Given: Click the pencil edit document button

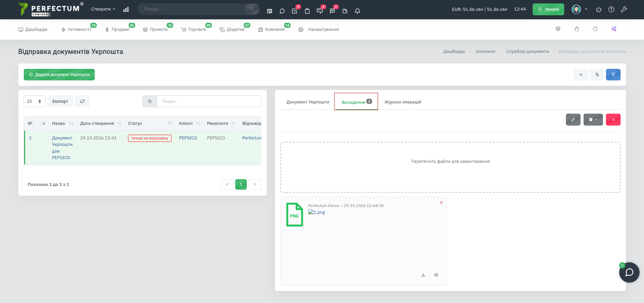Looking at the screenshot, I should pos(573,119).
